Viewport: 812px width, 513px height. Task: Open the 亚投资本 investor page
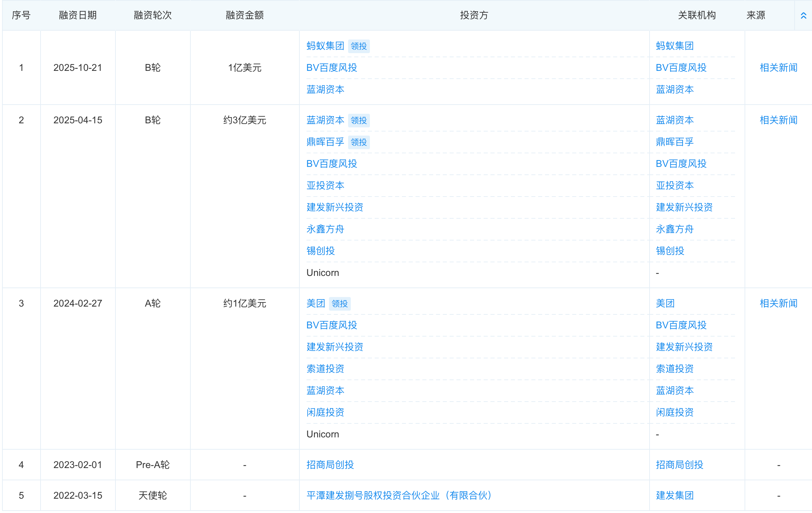[325, 186]
